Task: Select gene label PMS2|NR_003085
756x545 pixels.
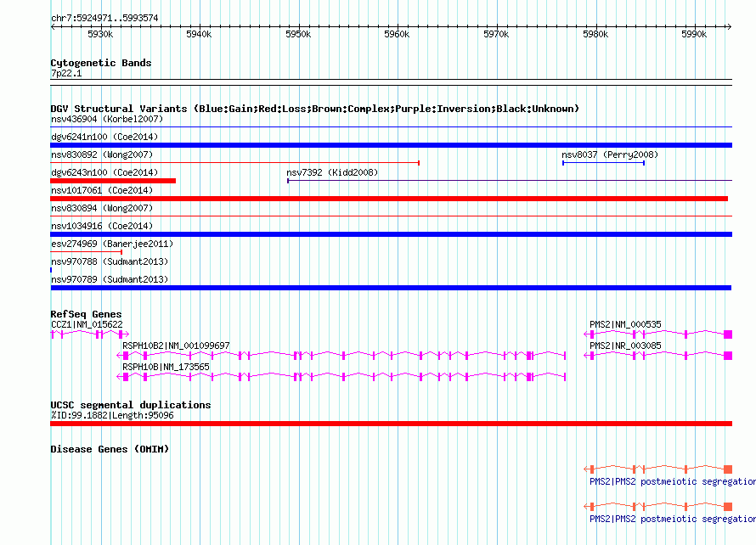Action: coord(625,346)
